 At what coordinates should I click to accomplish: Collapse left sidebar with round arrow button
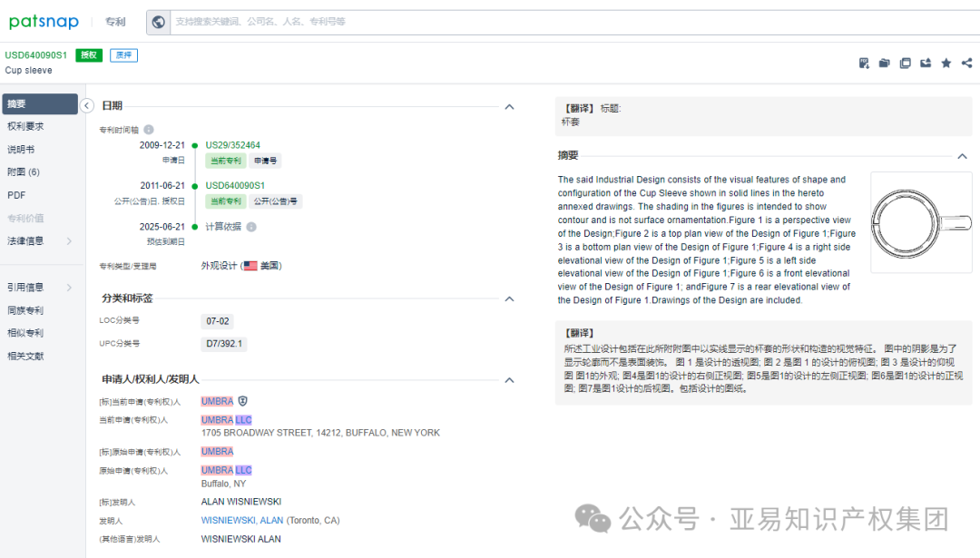[87, 105]
